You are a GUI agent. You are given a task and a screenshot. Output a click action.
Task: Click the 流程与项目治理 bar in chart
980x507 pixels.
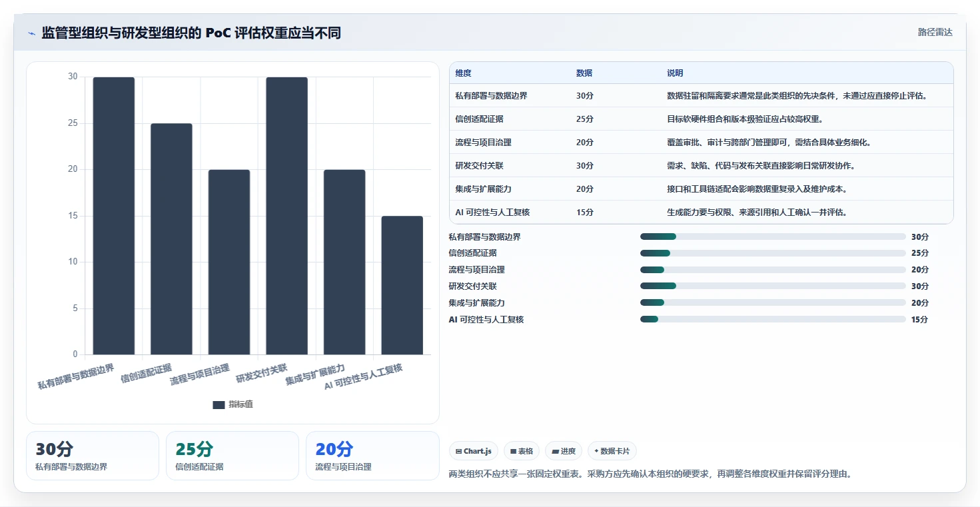pyautogui.click(x=229, y=262)
